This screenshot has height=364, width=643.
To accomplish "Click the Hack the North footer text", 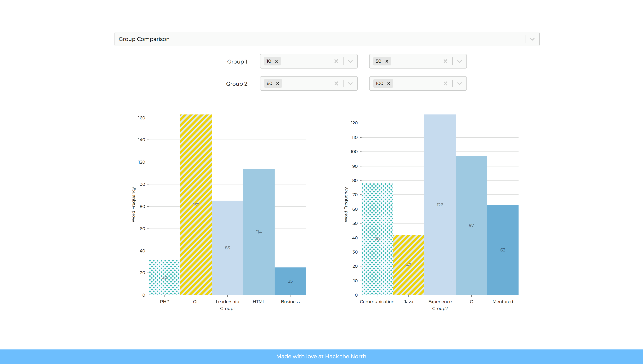I will coord(321,357).
